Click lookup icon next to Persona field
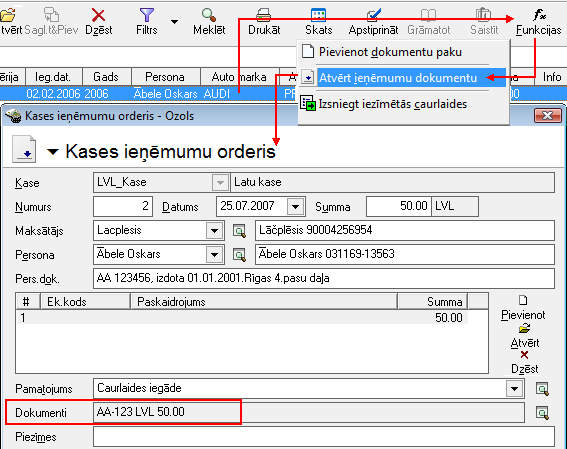 pyautogui.click(x=239, y=255)
